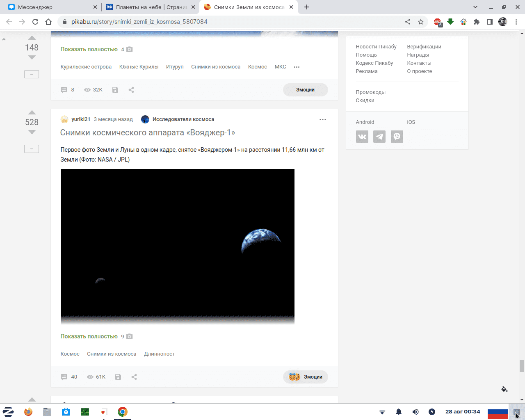Go to browser home page
The image size is (525, 420).
click(48, 22)
